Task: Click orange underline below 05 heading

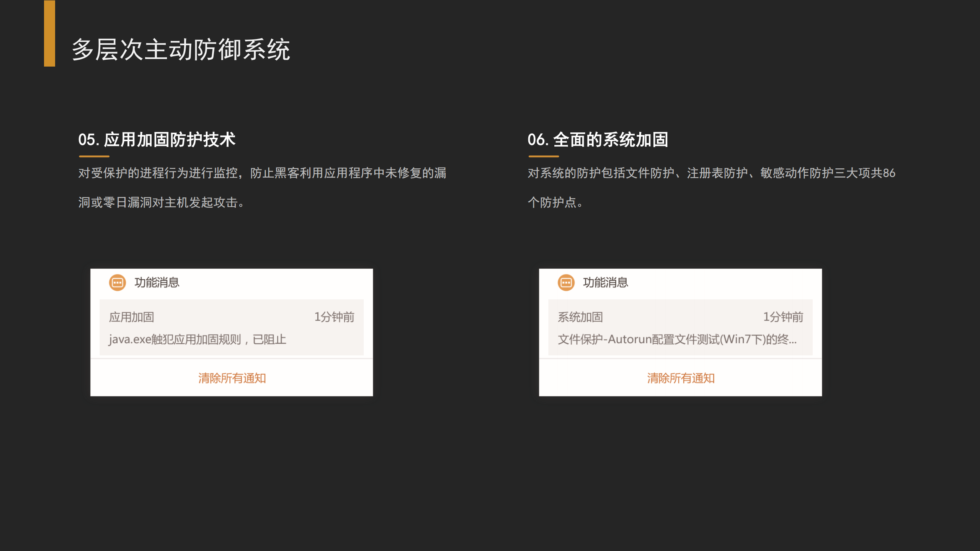Action: (x=94, y=156)
